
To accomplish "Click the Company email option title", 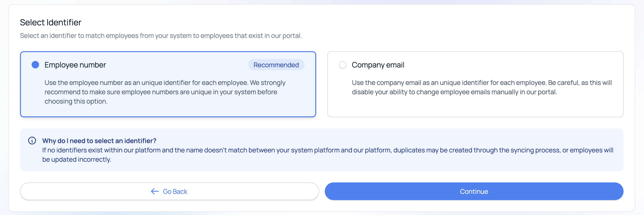I will (x=378, y=65).
